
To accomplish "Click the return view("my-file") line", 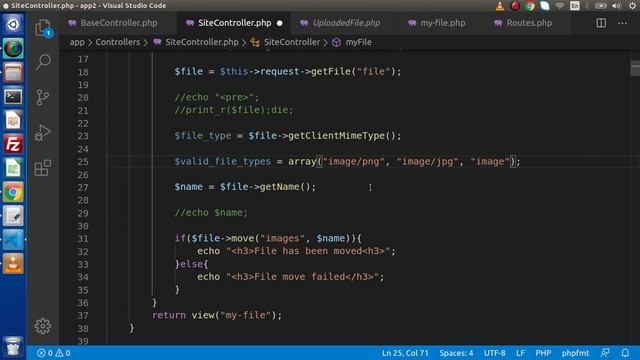I will (217, 315).
